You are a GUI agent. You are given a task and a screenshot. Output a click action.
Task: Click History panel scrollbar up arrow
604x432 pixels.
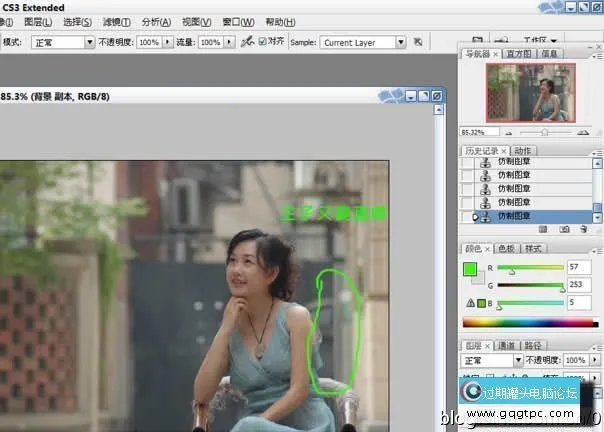(x=597, y=163)
